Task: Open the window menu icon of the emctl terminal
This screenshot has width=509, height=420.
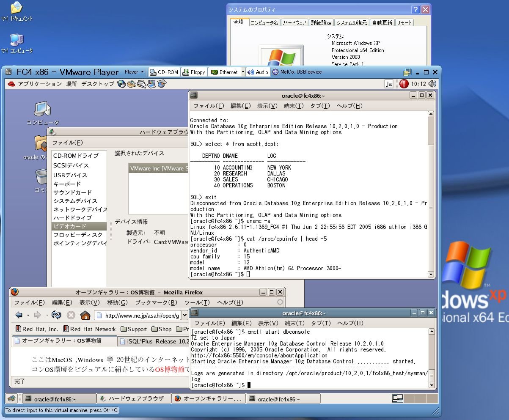Action: pyautogui.click(x=194, y=313)
